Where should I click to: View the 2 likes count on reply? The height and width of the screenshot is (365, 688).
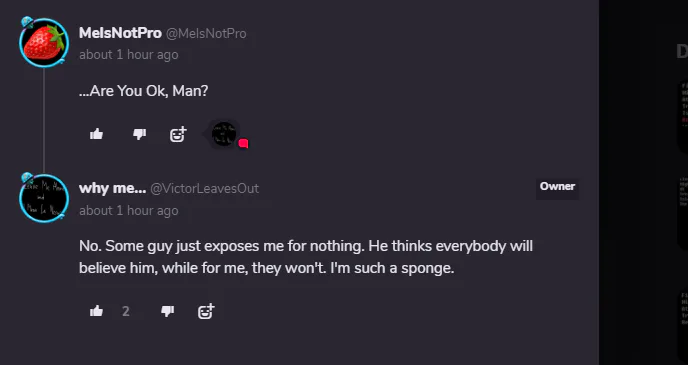(126, 311)
